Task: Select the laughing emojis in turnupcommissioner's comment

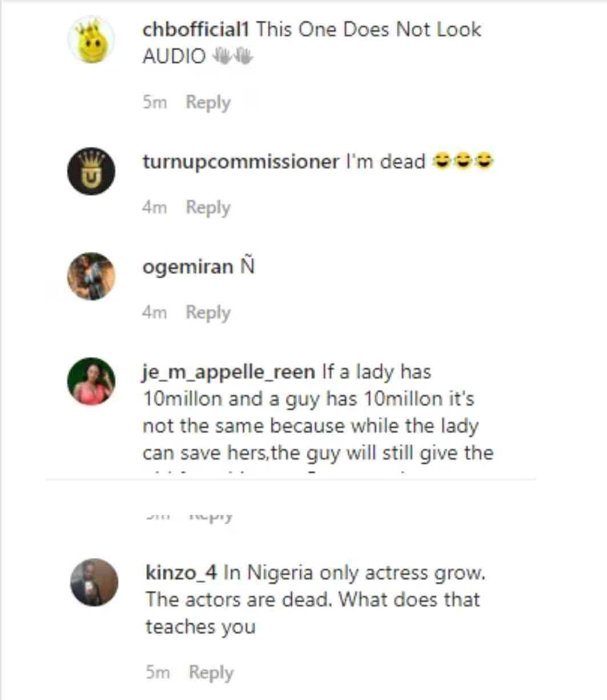Action: coord(464,163)
